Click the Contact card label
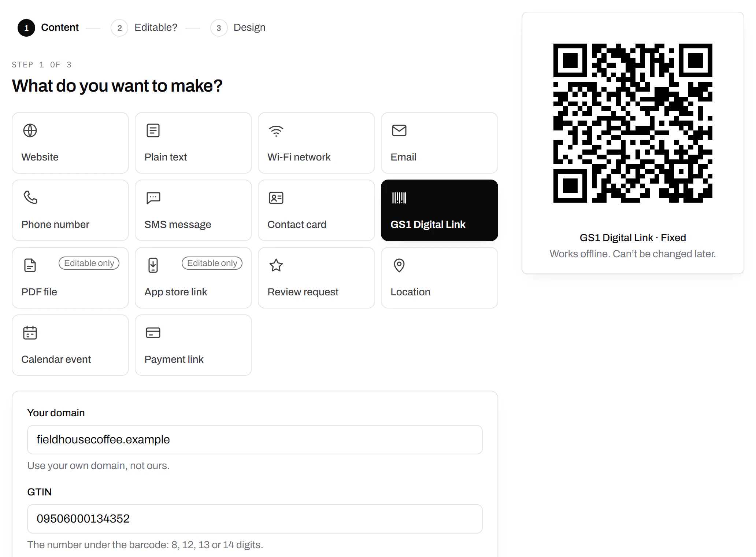 pyautogui.click(x=297, y=224)
